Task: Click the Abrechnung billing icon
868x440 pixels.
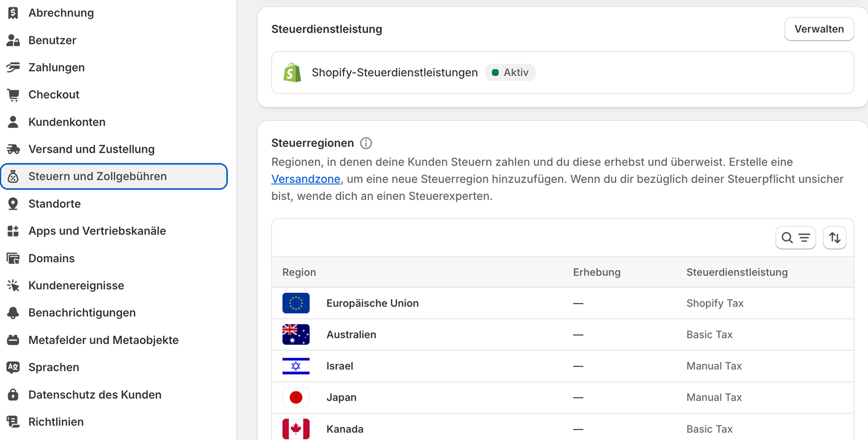Action: coord(13,13)
